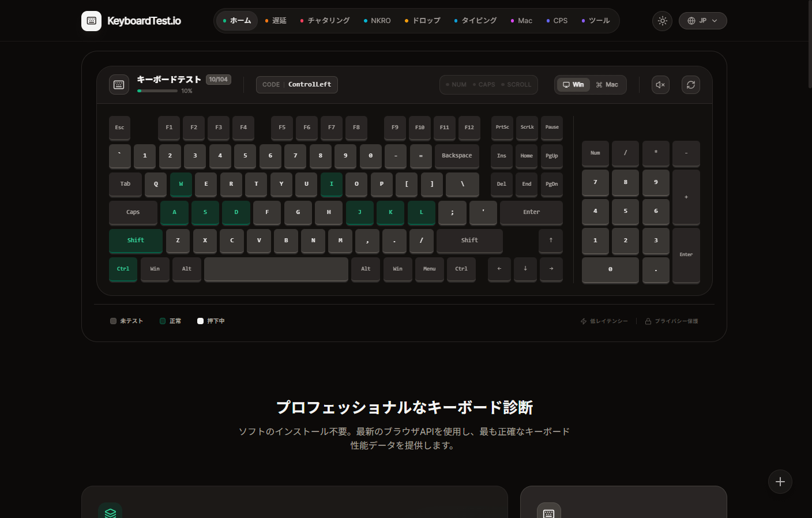Open the チャタリング tab
Viewport: 812px width, 518px height.
point(325,21)
